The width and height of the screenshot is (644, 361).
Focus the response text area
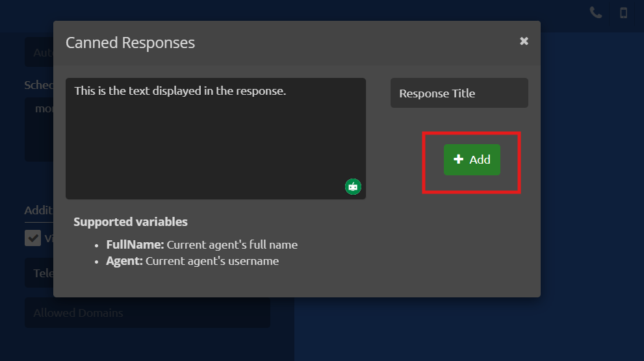click(x=215, y=143)
